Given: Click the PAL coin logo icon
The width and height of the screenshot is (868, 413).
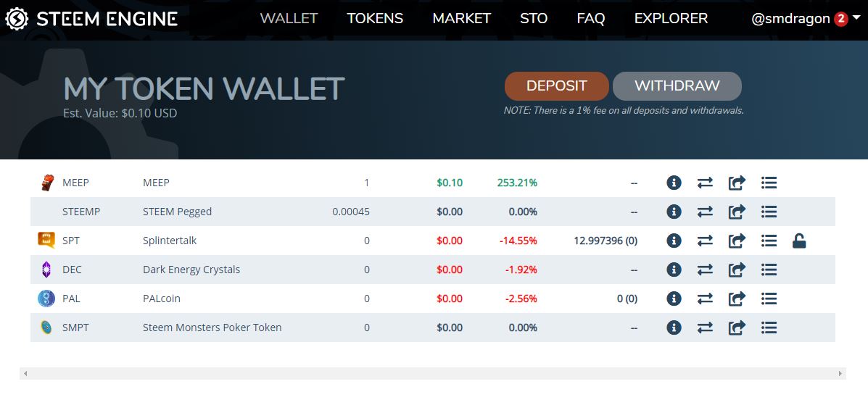Looking at the screenshot, I should (x=46, y=299).
